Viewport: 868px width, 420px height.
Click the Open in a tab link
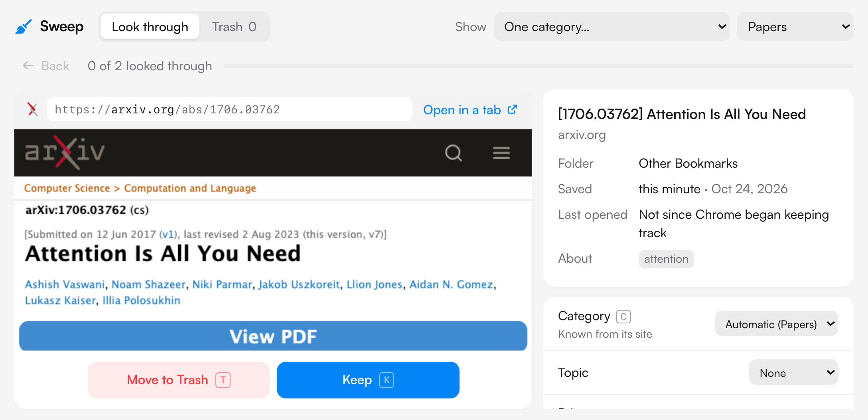[x=470, y=109]
